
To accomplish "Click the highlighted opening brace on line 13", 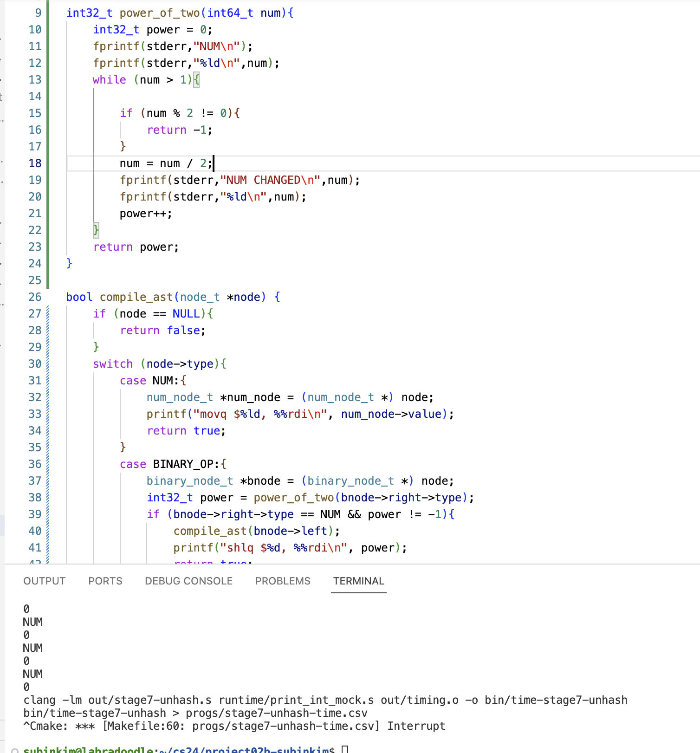I will point(196,80).
